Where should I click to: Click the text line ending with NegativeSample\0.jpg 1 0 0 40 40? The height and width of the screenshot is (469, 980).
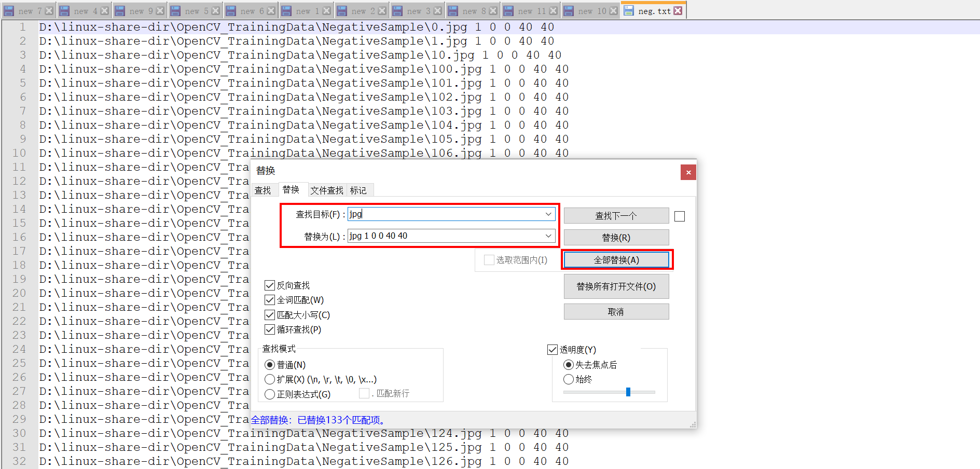(297, 27)
